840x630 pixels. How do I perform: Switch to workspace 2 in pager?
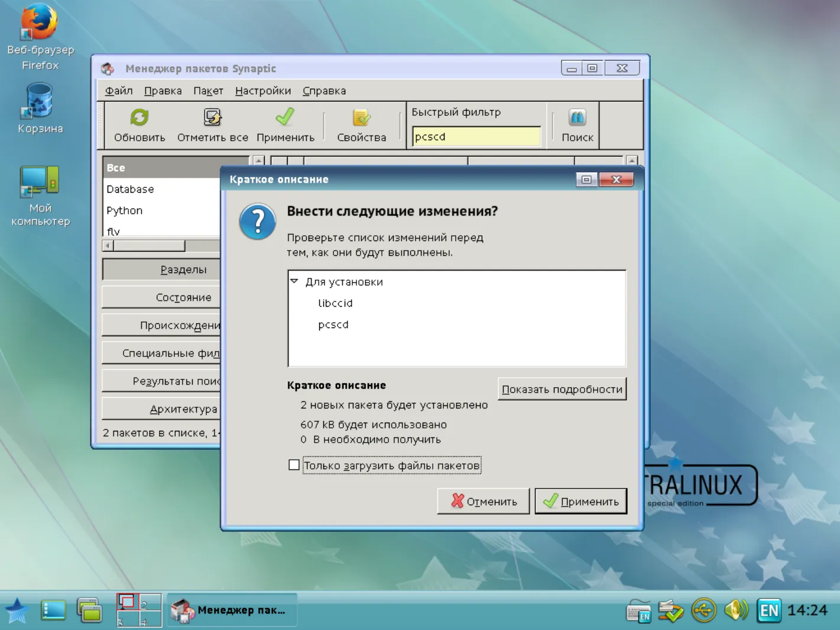click(x=150, y=602)
